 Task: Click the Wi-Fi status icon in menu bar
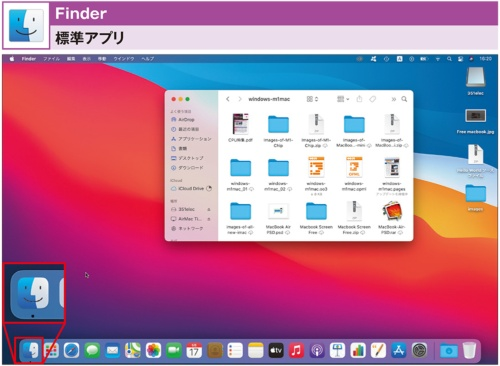tap(438, 59)
